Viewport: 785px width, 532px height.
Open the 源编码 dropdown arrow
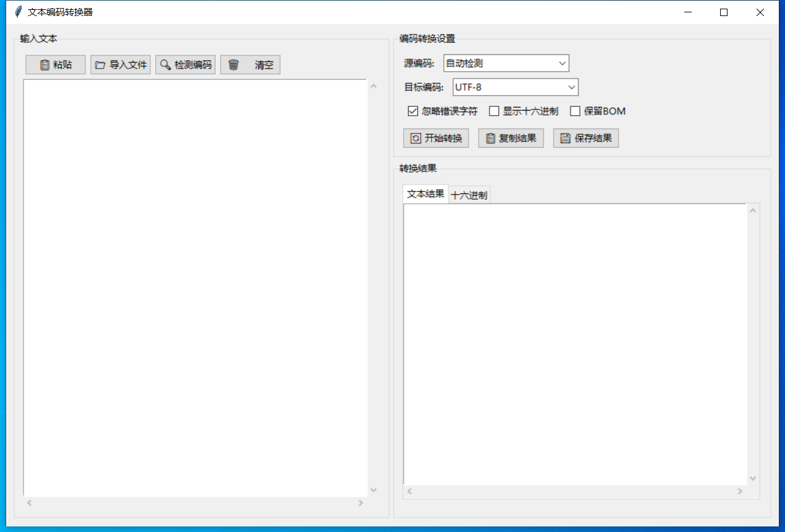coord(562,63)
